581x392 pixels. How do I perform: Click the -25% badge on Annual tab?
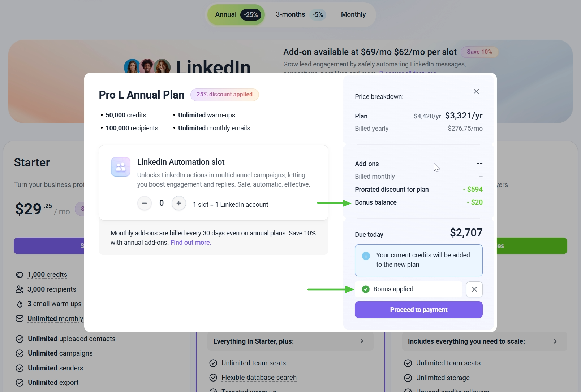pos(251,15)
